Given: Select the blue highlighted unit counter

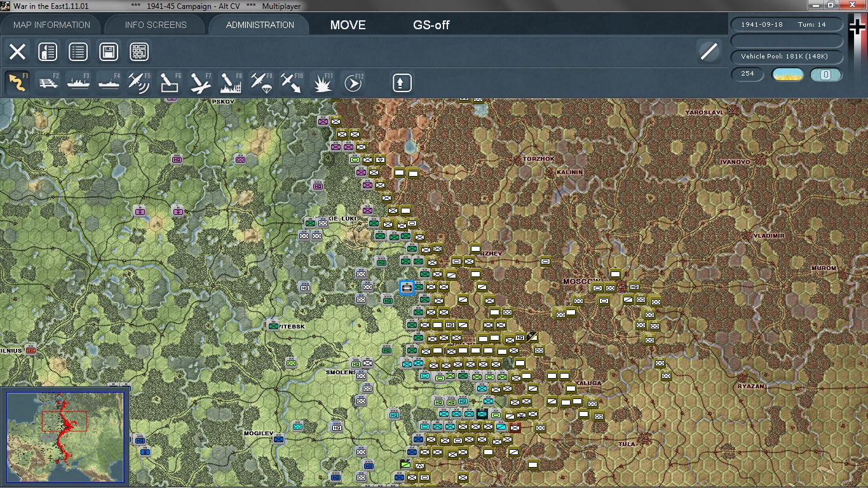Looking at the screenshot, I should click(x=407, y=288).
